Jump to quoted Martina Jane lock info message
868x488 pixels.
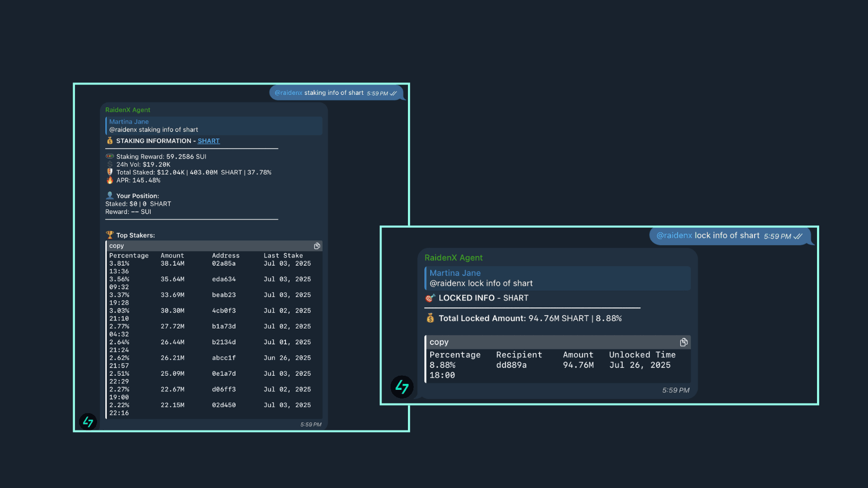click(x=558, y=278)
